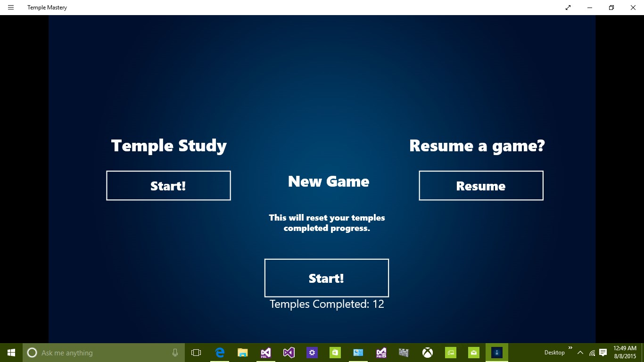644x362 pixels.
Task: Open Microsoft Edge from the taskbar
Action: coord(220,353)
